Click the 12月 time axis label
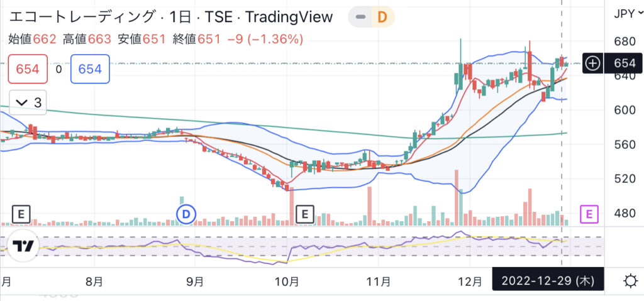The width and height of the screenshot is (644, 301). 470,282
